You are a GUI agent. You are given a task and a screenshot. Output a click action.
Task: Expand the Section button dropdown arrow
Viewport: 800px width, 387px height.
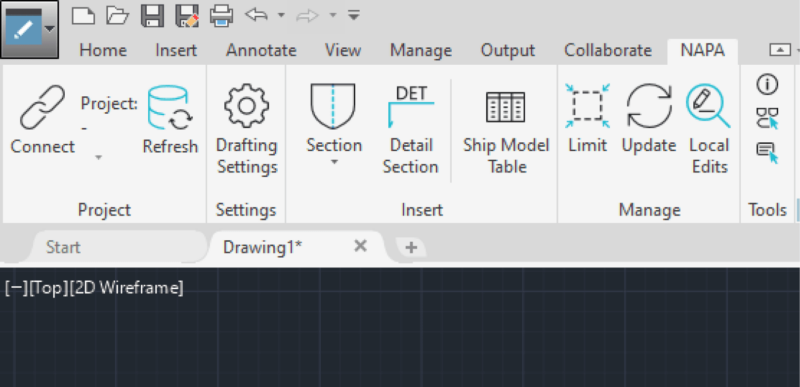(x=334, y=162)
